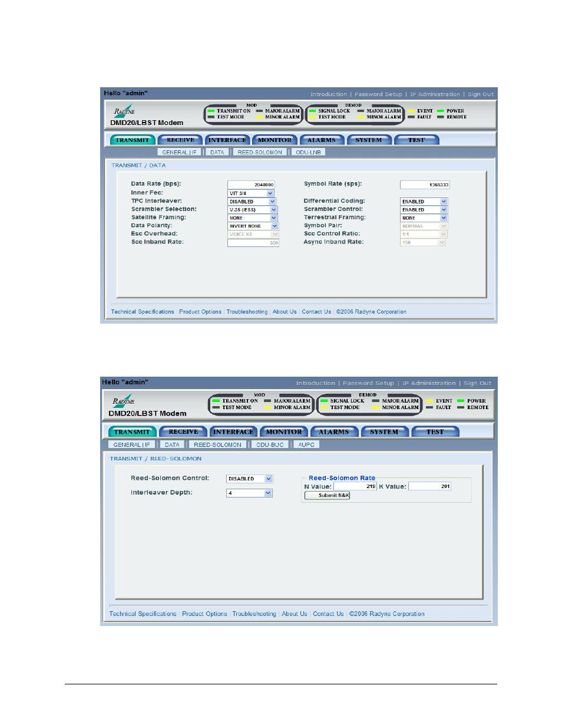Screen dimensions: 562x728
Task: Switch to the TEST tab on the Reed-Solomon page
Action: point(435,432)
